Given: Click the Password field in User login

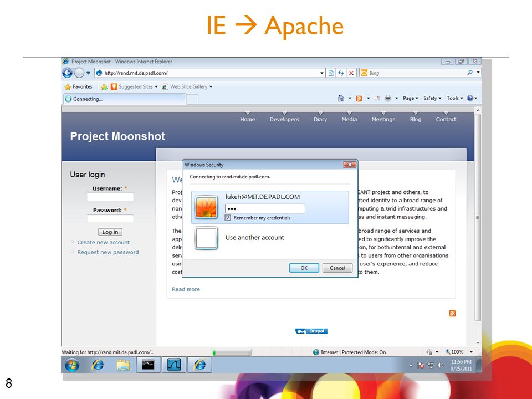Looking at the screenshot, I should click(110, 219).
